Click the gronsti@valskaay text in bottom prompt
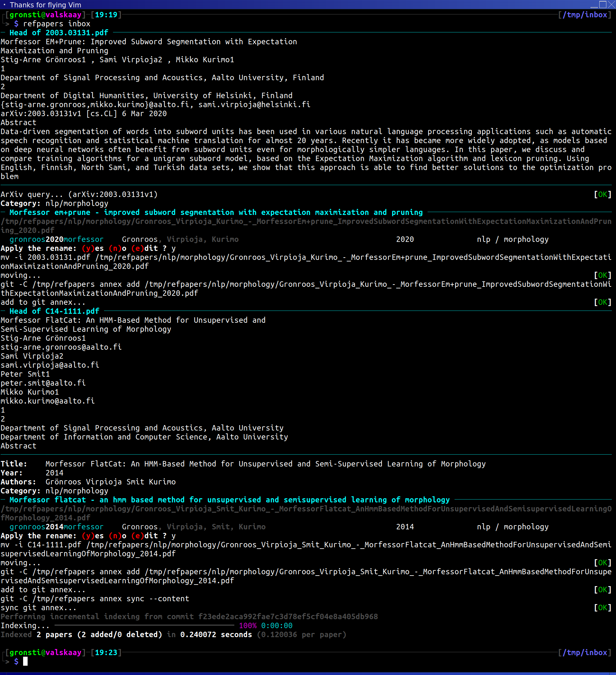Viewport: 616px width, 675px height. [46, 652]
